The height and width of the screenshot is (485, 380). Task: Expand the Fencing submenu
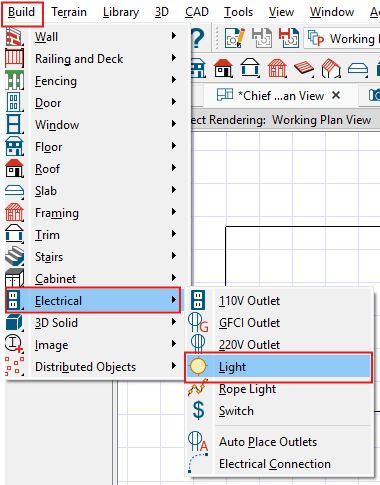pos(174,80)
